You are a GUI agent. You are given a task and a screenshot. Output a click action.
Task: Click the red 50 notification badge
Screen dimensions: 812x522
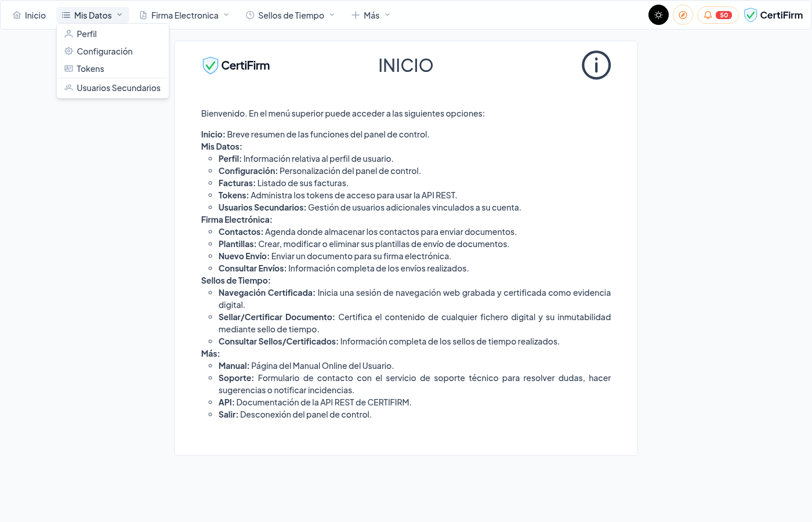[724, 15]
